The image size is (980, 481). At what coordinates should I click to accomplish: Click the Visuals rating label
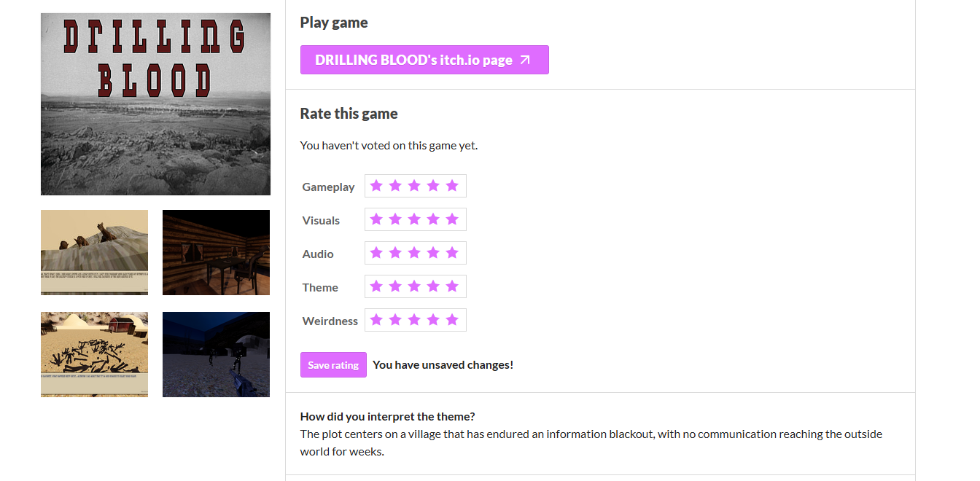[321, 221]
